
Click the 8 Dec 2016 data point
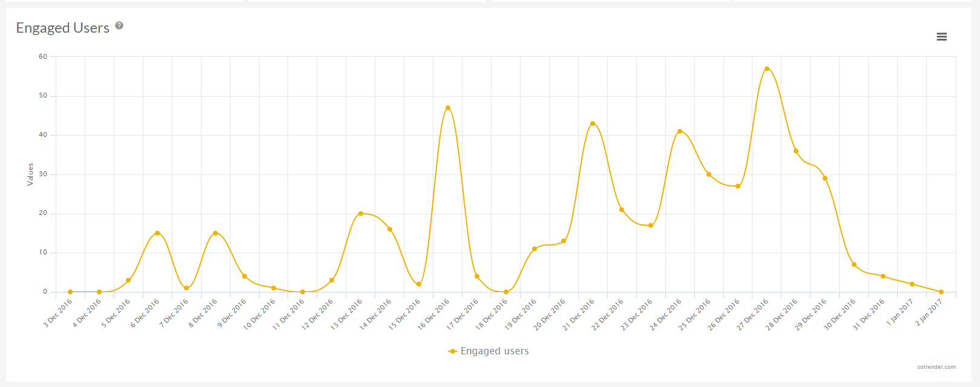[x=215, y=233]
